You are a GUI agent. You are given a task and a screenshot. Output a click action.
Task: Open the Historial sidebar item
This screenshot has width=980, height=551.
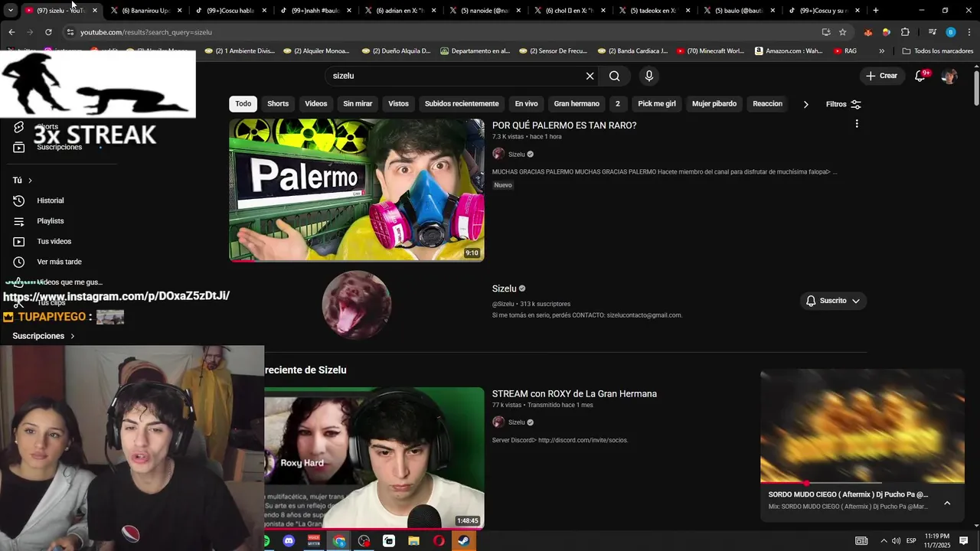tap(51, 201)
